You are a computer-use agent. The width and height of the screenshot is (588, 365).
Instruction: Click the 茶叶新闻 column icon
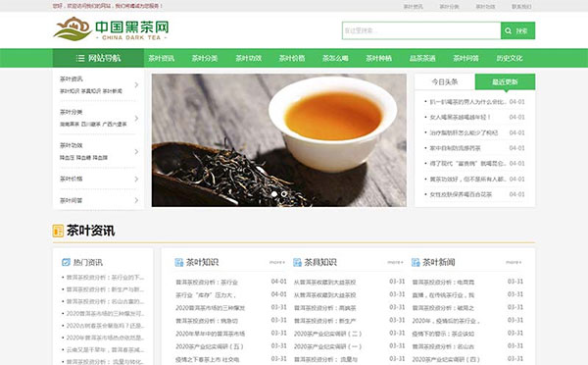[x=416, y=262]
